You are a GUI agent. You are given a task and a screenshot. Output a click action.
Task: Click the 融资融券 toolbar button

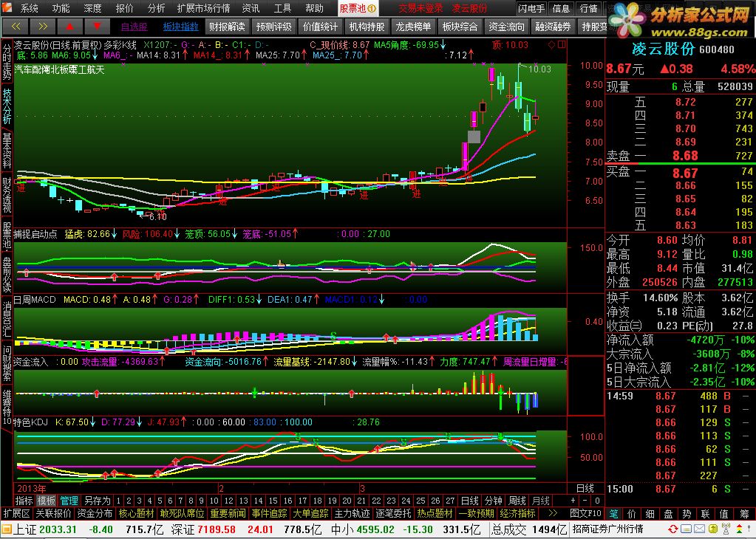click(553, 27)
